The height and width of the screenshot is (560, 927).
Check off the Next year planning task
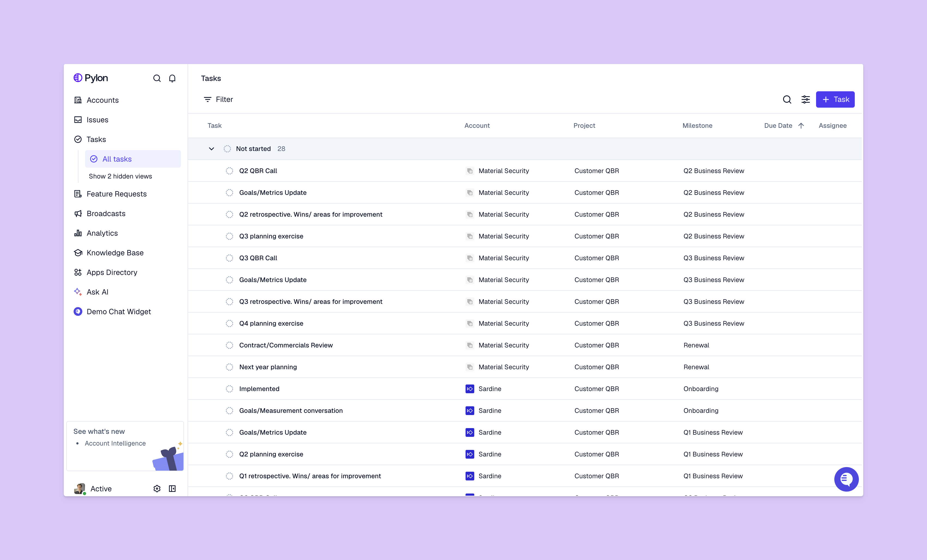click(x=230, y=367)
